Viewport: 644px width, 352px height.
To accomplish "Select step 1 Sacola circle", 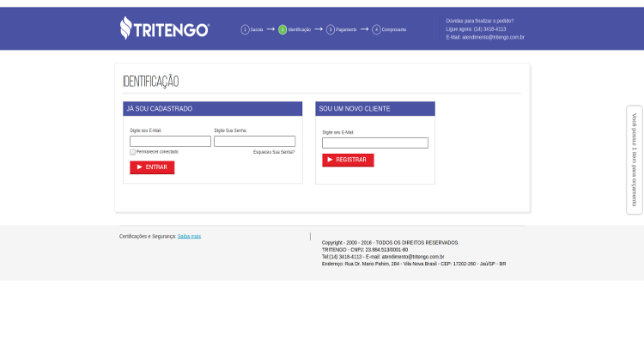I will click(x=246, y=29).
